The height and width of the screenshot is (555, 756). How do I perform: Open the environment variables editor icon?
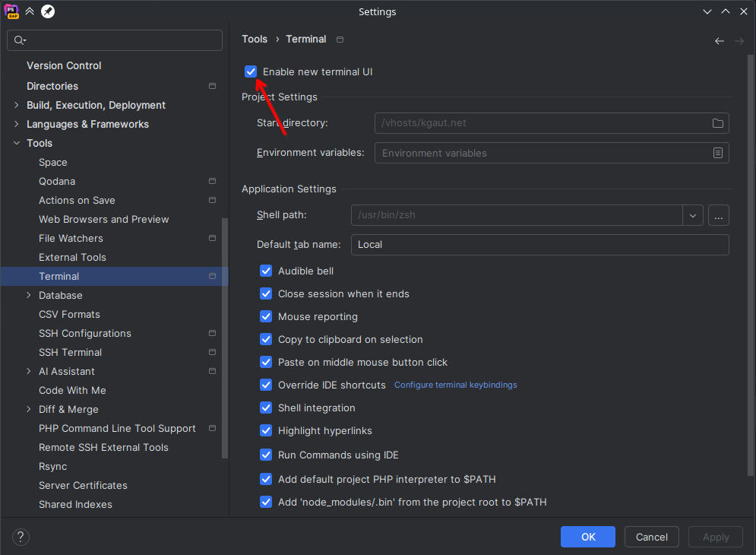717,153
